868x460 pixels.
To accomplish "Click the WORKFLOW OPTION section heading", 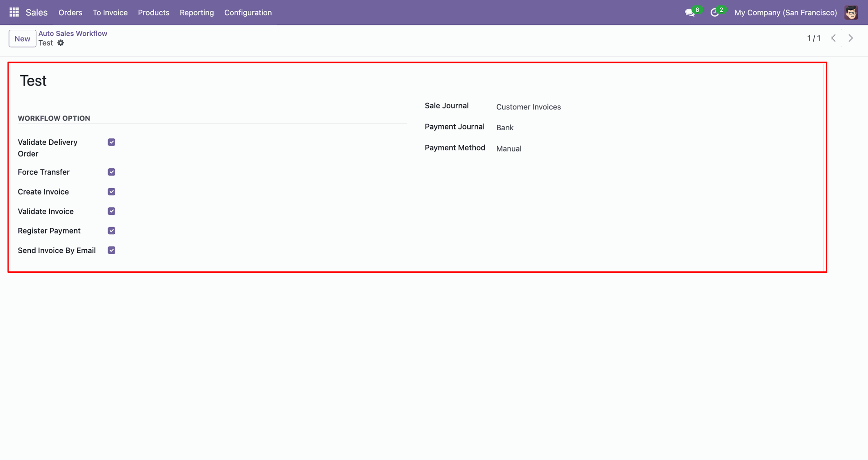I will click(x=54, y=118).
